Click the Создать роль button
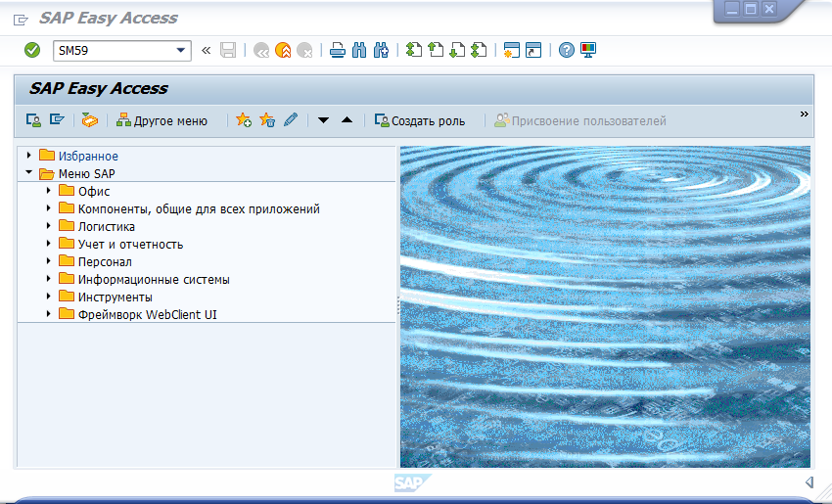Image resolution: width=832 pixels, height=504 pixels. [x=420, y=120]
